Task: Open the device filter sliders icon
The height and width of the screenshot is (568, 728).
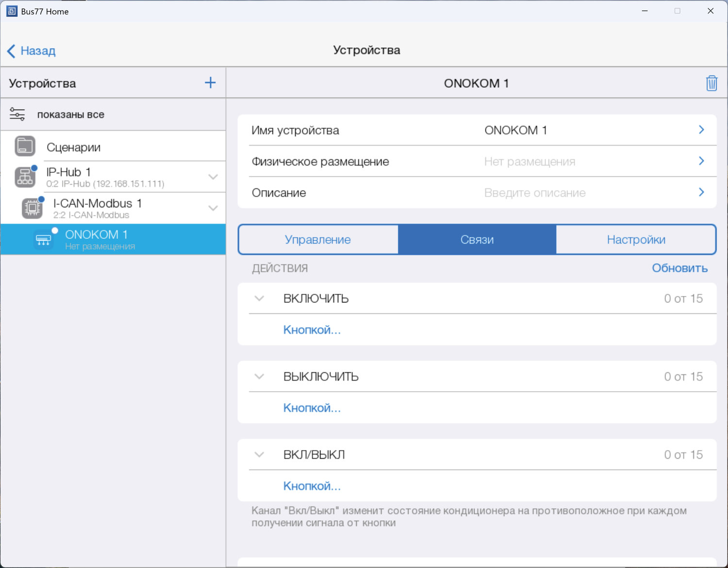Action: point(17,115)
